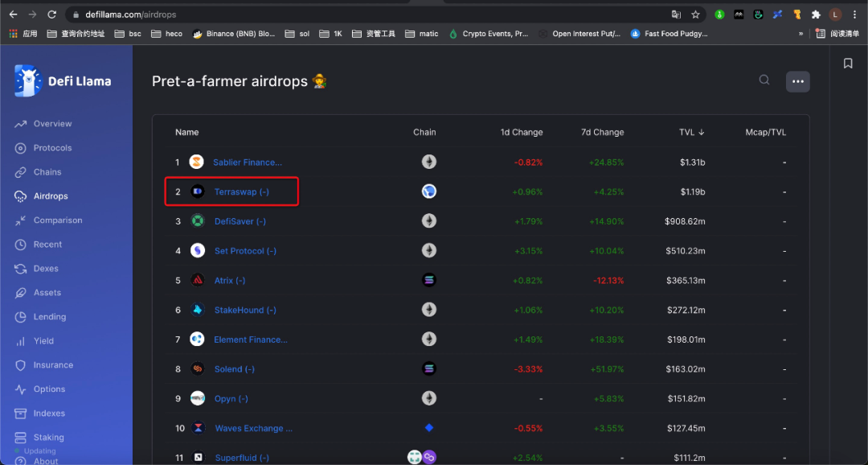
Task: Reload the page in browser
Action: pos(52,14)
